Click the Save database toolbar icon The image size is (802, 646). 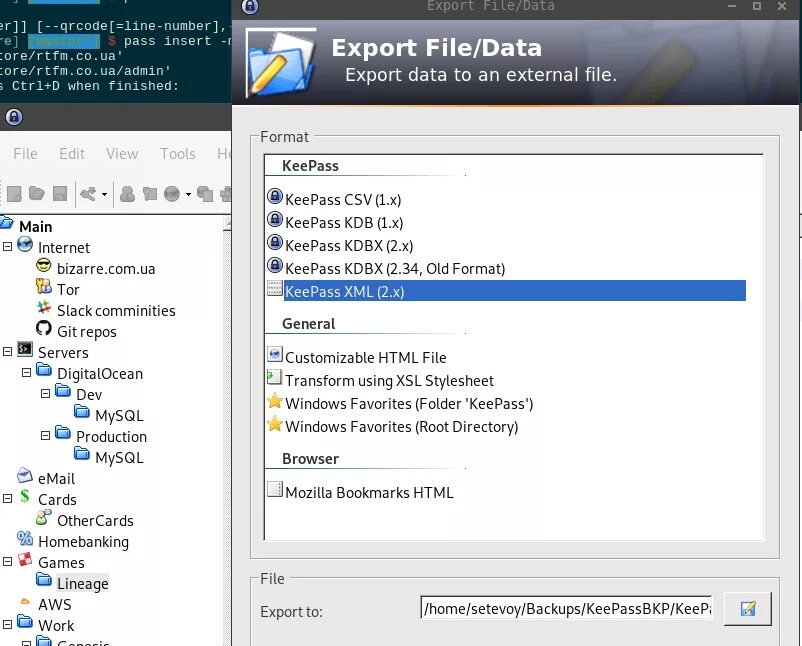pyautogui.click(x=60, y=193)
